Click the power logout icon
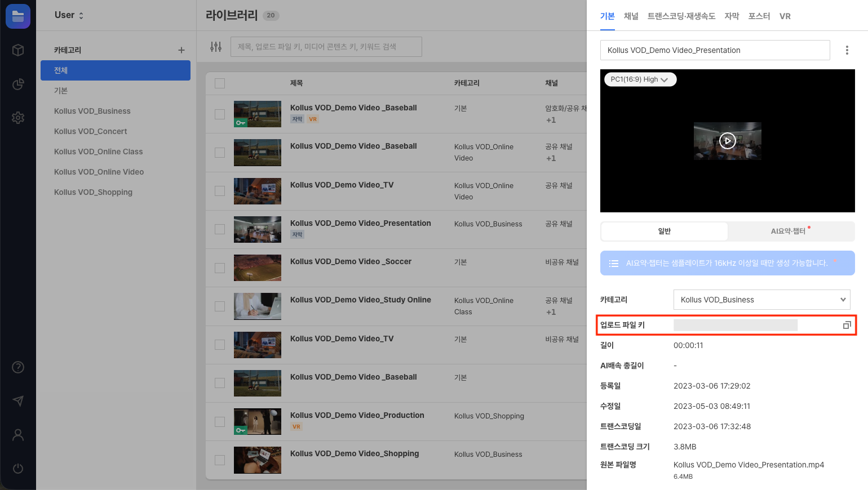Screen dimensions: 868x490 pos(18,469)
